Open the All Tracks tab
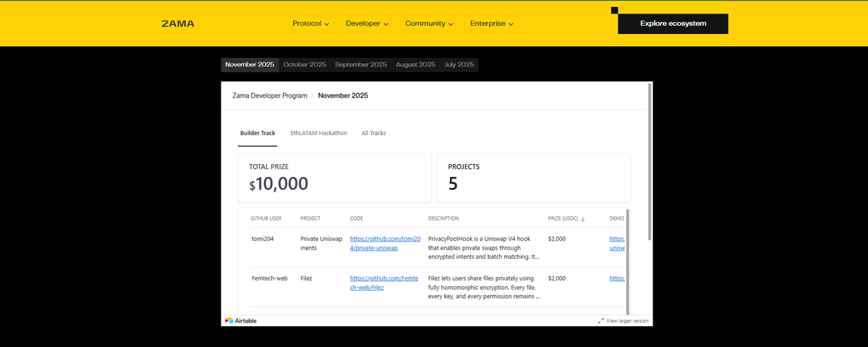Viewport: 868px width, 347px height. pos(374,134)
